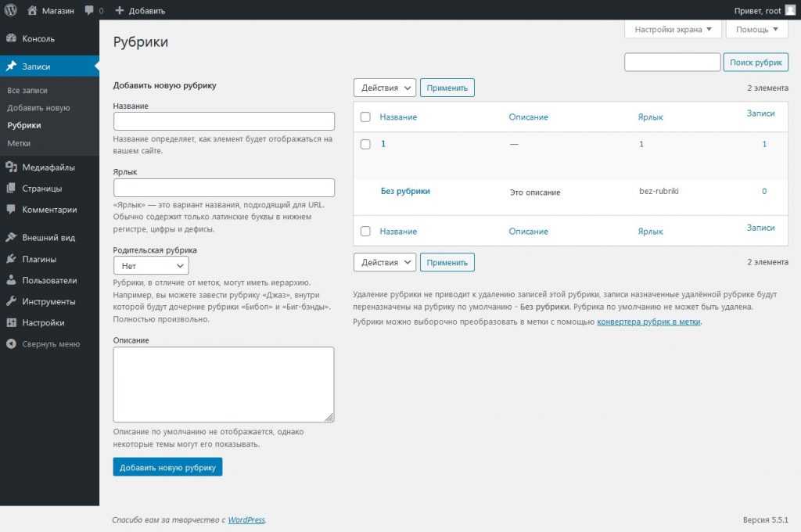Go to Все записи in sidebar
The height and width of the screenshot is (532, 801).
27,91
